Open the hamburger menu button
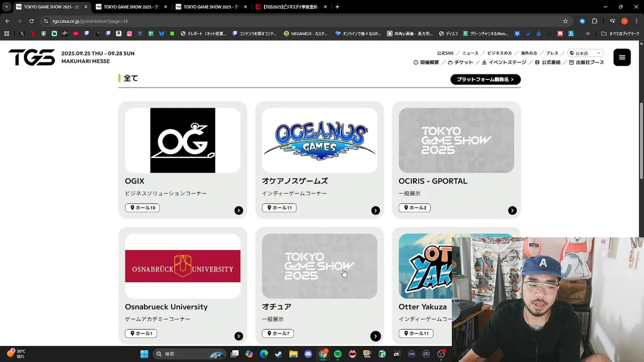The height and width of the screenshot is (362, 644). (x=622, y=57)
